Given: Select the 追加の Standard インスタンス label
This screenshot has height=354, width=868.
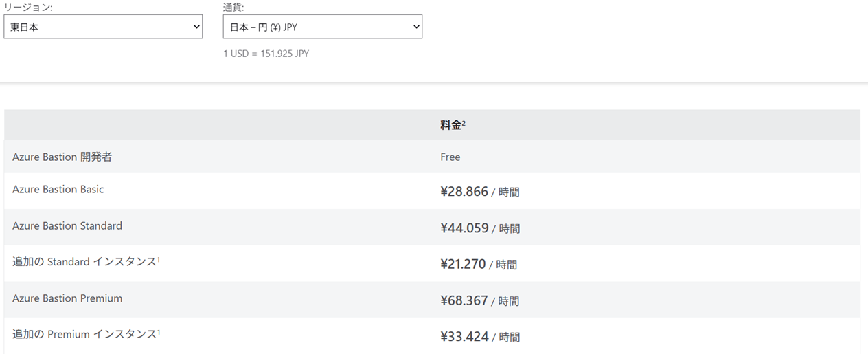Looking at the screenshot, I should click(x=84, y=262).
